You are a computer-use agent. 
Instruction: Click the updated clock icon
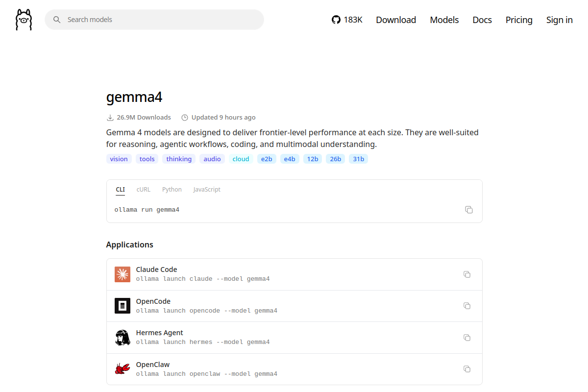[x=185, y=118]
